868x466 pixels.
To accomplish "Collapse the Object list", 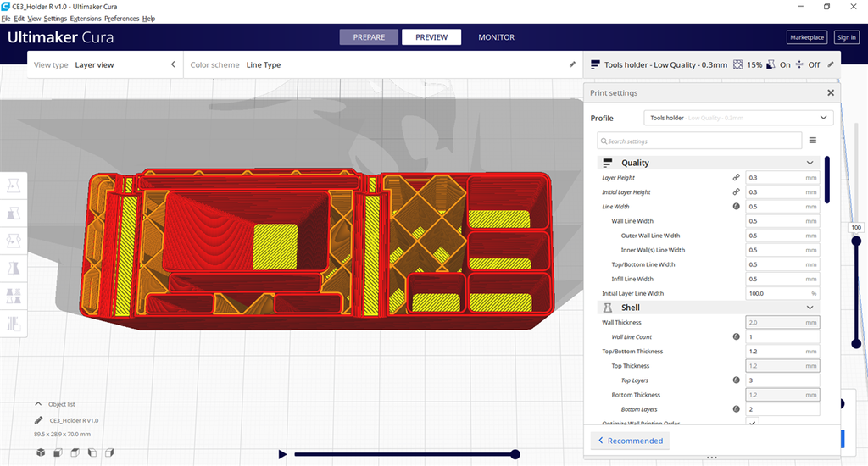I will pos(38,404).
